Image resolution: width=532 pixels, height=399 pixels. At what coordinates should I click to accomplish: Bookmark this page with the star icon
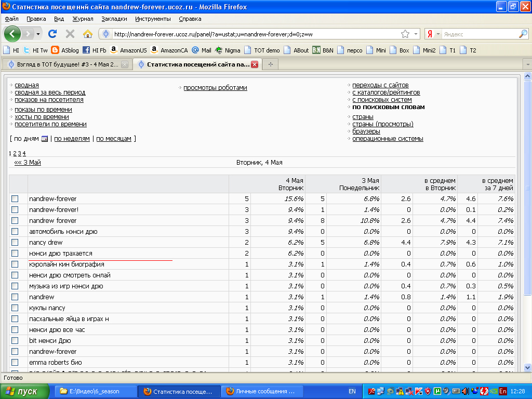click(x=405, y=34)
